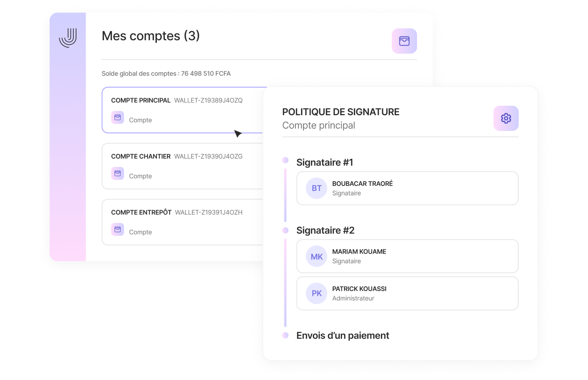Click the Compte Principal mail icon
This screenshot has height=380, width=588.
click(118, 119)
